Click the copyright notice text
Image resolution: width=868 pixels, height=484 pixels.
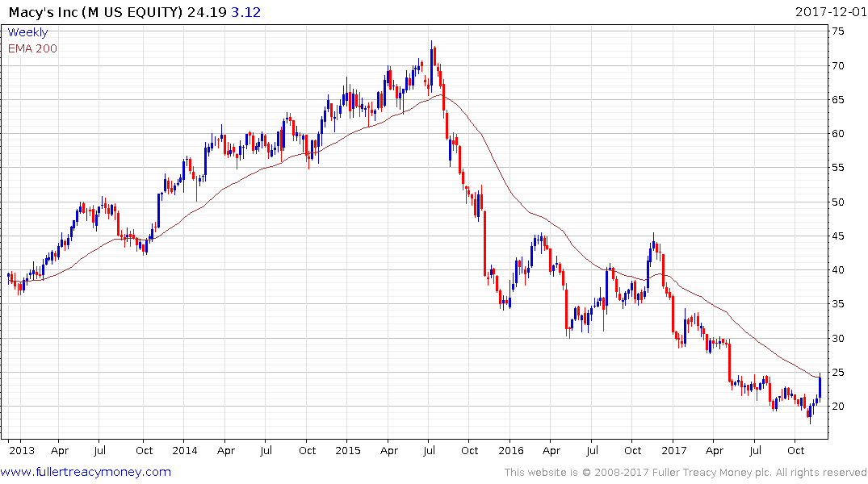click(686, 473)
